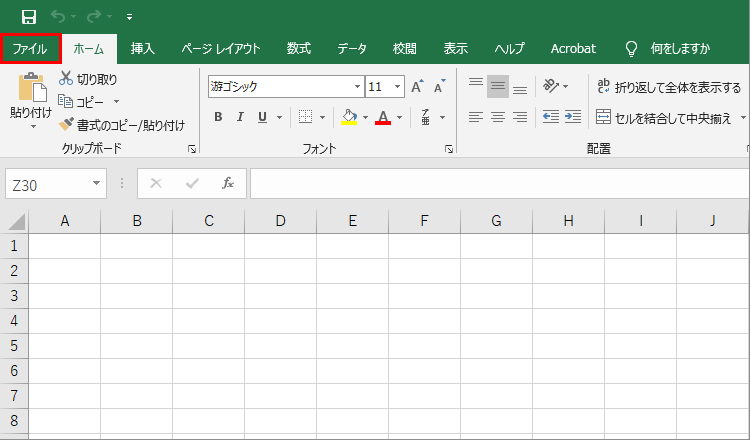Expand font color dropdown arrow
This screenshot has width=750, height=440.
click(x=399, y=117)
